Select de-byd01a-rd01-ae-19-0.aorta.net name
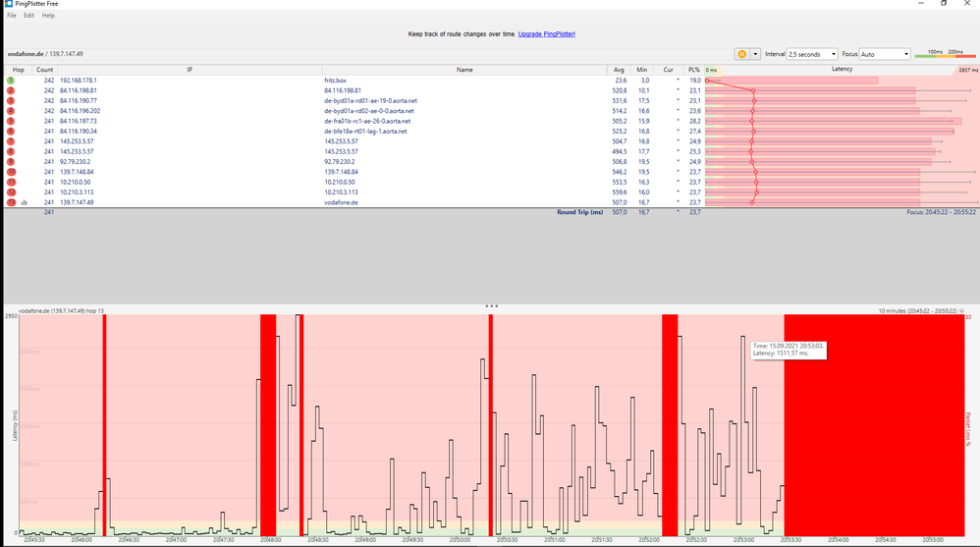This screenshot has width=980, height=547. point(370,100)
